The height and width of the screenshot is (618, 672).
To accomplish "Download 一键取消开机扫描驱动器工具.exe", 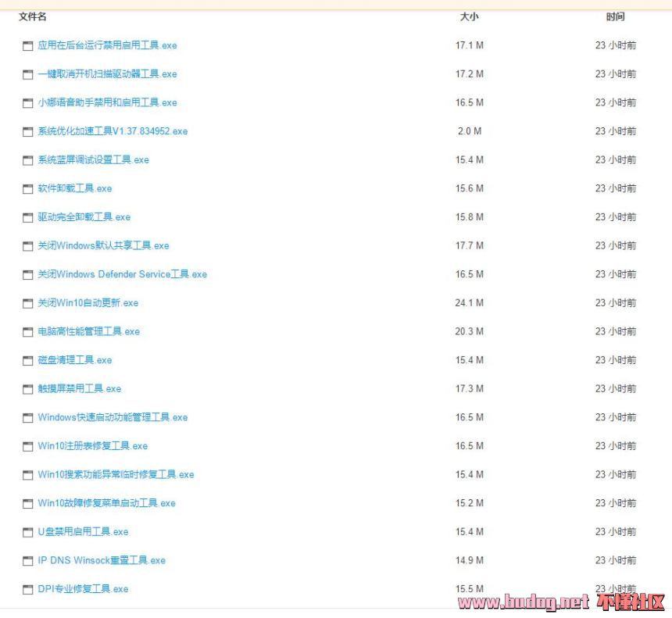I will [107, 74].
